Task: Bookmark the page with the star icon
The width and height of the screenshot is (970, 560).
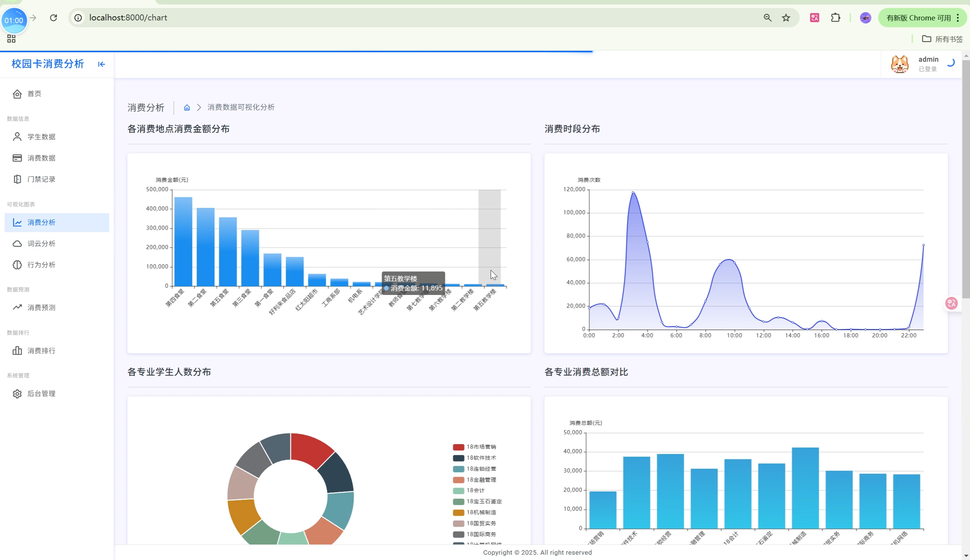Action: click(x=786, y=18)
